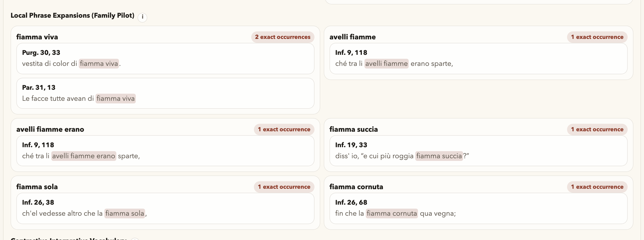Click the occurrence badge on "fiamma succia" card
The width and height of the screenshot is (644, 240).
597,129
